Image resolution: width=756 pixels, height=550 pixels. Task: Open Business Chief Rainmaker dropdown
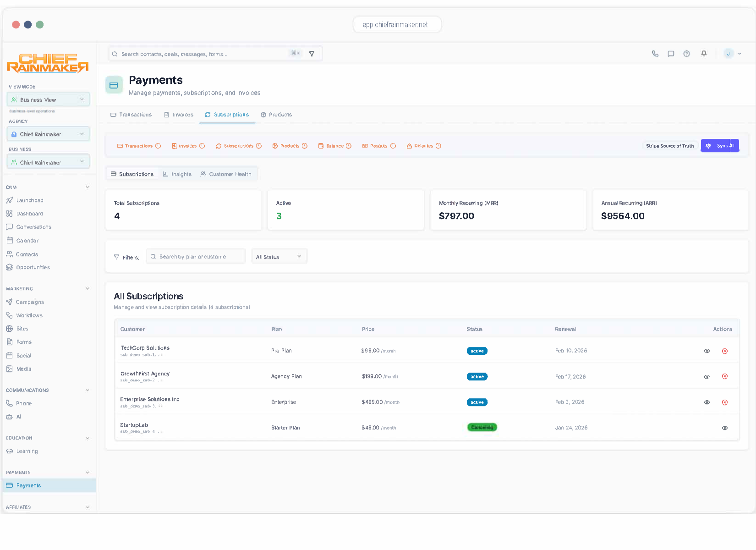coord(48,162)
